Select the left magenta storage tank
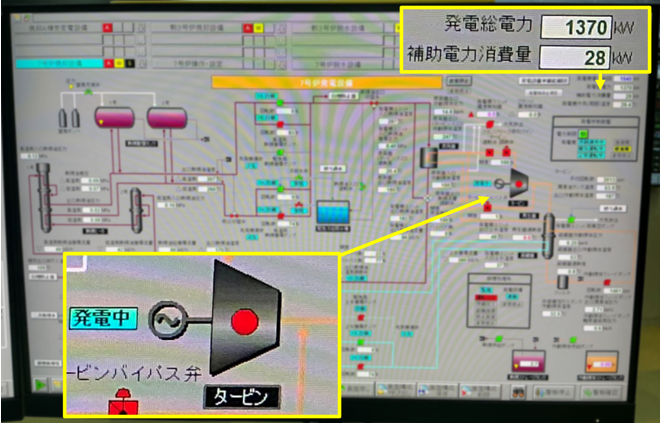The width and height of the screenshot is (660, 423). pos(114,118)
